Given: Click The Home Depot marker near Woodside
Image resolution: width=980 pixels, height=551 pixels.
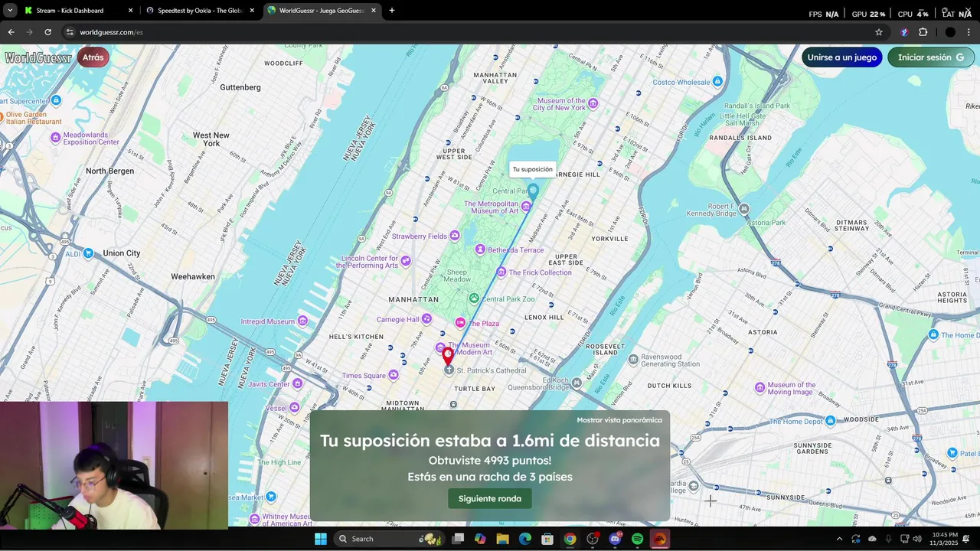Looking at the screenshot, I should tap(830, 420).
